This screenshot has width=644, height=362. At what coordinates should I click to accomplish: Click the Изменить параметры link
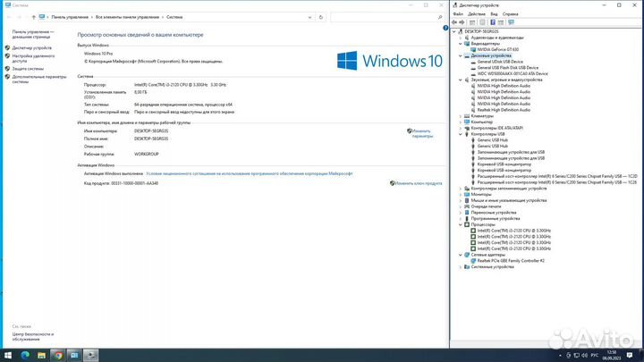click(x=422, y=133)
